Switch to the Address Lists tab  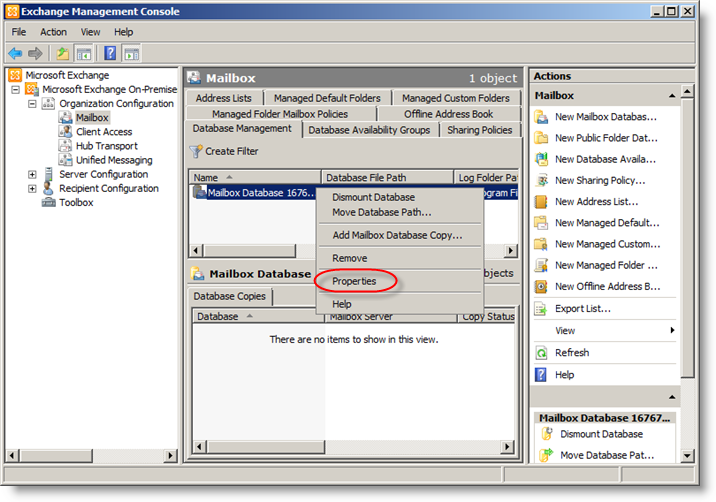pyautogui.click(x=224, y=98)
